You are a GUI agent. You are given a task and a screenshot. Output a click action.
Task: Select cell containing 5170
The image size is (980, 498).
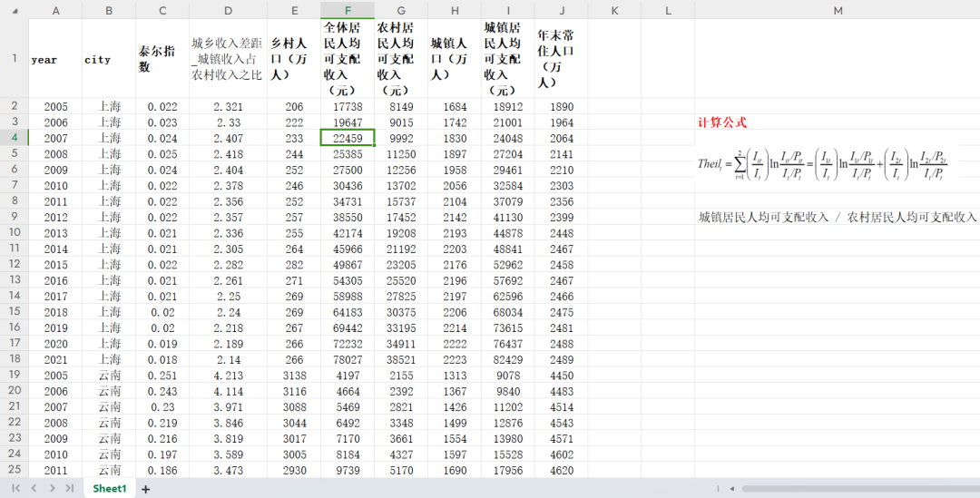401,469
